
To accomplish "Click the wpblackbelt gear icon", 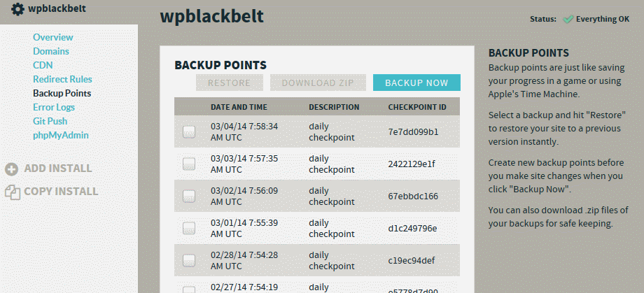I will (17, 9).
